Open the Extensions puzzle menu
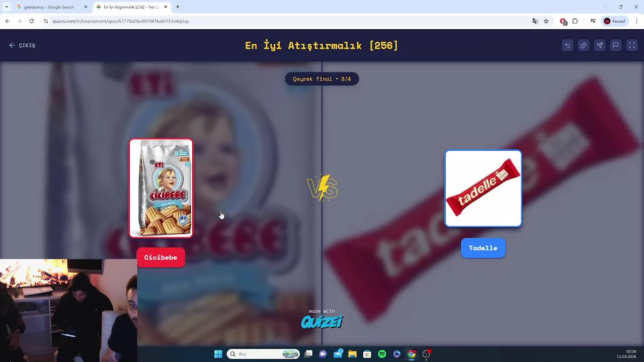Image resolution: width=644 pixels, height=362 pixels. pos(576,21)
